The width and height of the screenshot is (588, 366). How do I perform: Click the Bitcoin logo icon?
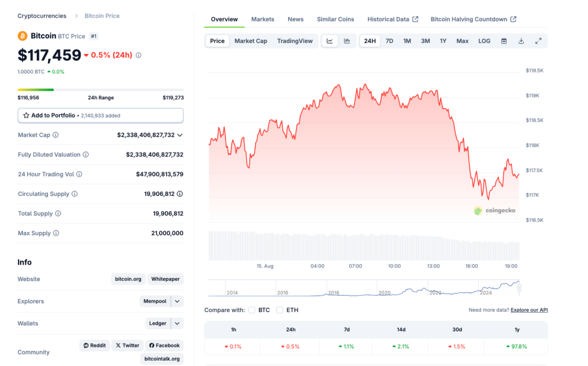click(23, 36)
